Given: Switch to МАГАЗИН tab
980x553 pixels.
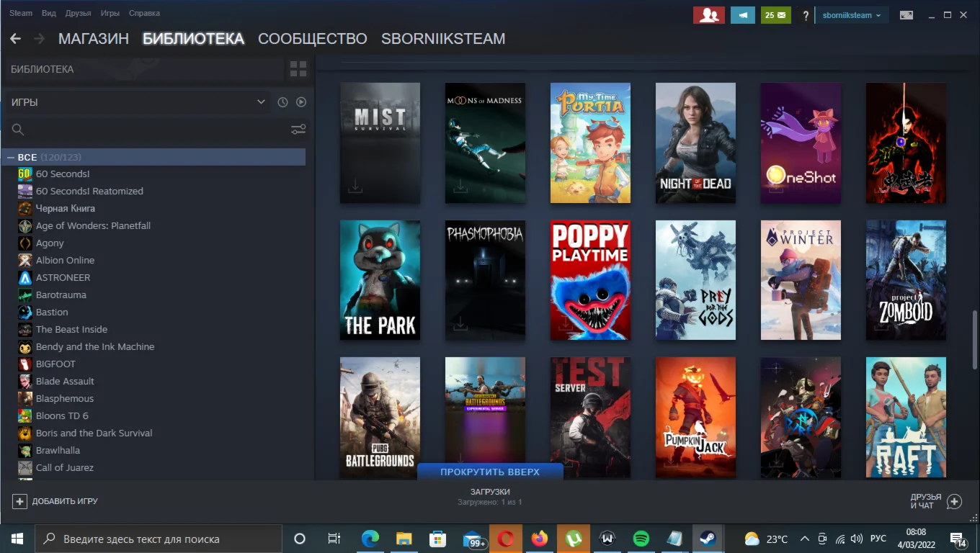Looking at the screenshot, I should [94, 39].
